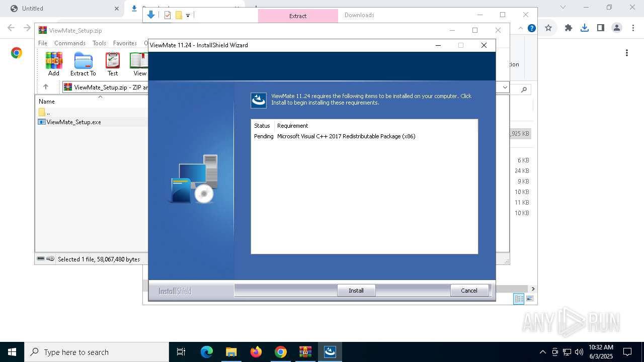Open the Tools menu in WinRAR

[99, 43]
